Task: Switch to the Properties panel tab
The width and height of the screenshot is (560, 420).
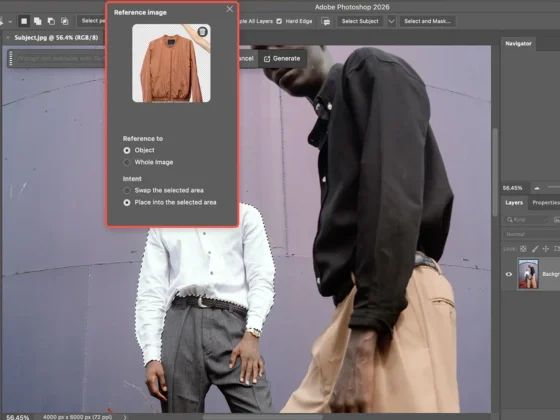Action: 546,202
